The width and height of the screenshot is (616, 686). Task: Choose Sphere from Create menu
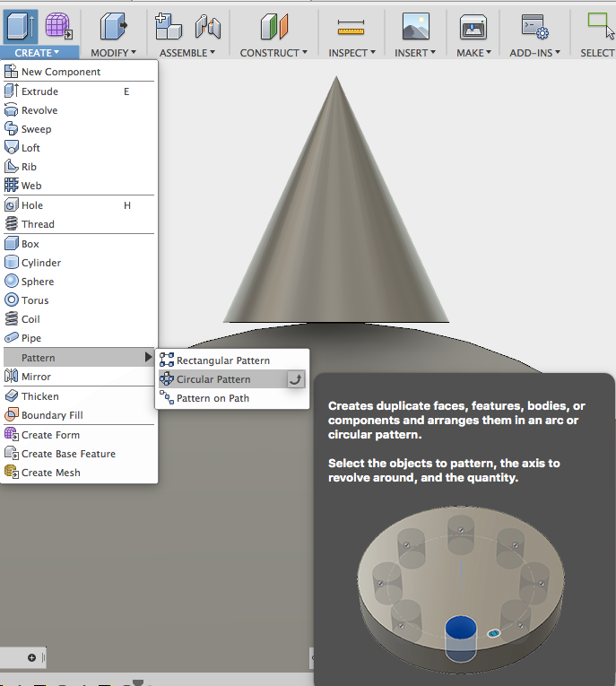point(79,282)
